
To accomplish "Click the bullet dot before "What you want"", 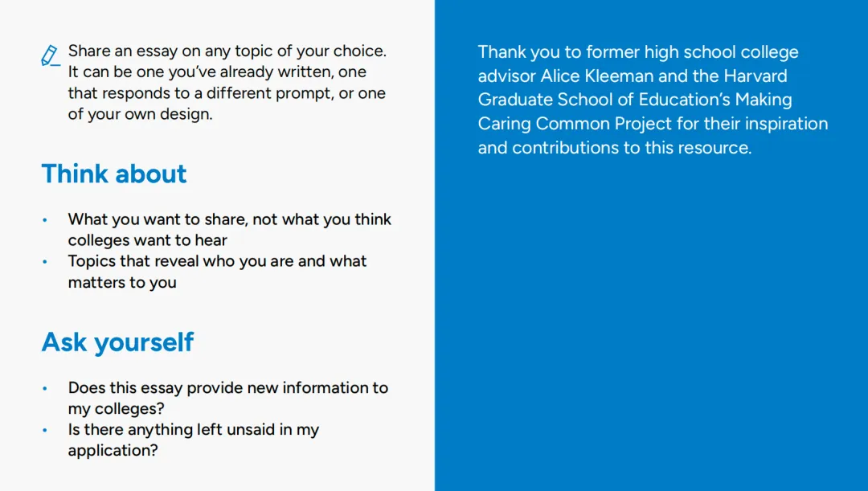I will (45, 219).
